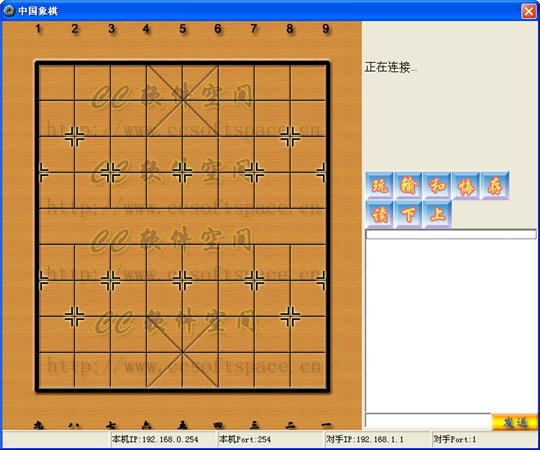Click the center point of the upper palace
Viewport: 540px width, 450px height.
183,101
